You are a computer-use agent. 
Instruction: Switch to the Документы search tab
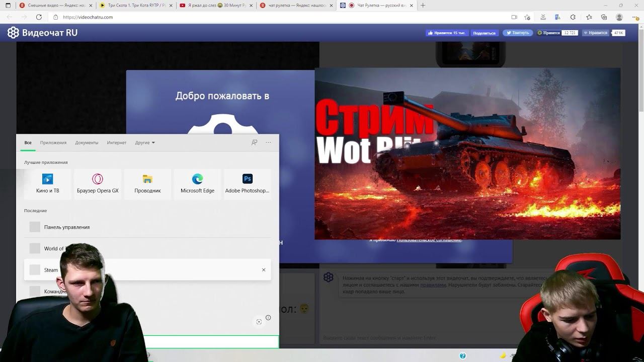87,143
